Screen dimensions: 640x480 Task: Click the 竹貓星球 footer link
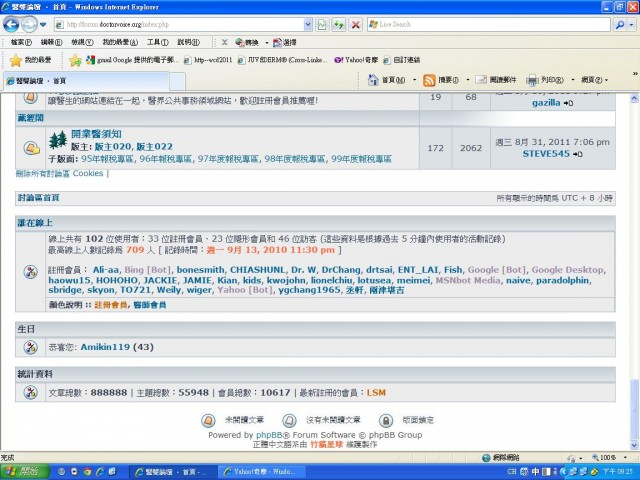(327, 444)
